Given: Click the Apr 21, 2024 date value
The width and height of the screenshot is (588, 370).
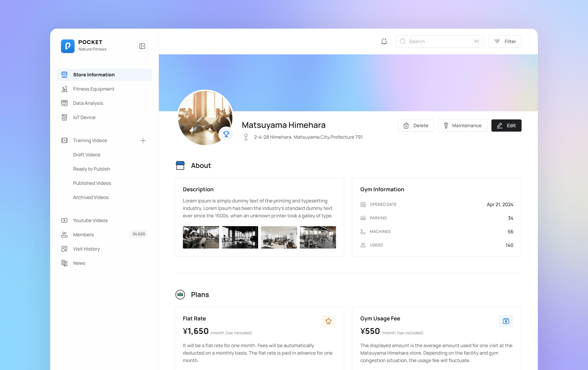Looking at the screenshot, I should tap(500, 204).
